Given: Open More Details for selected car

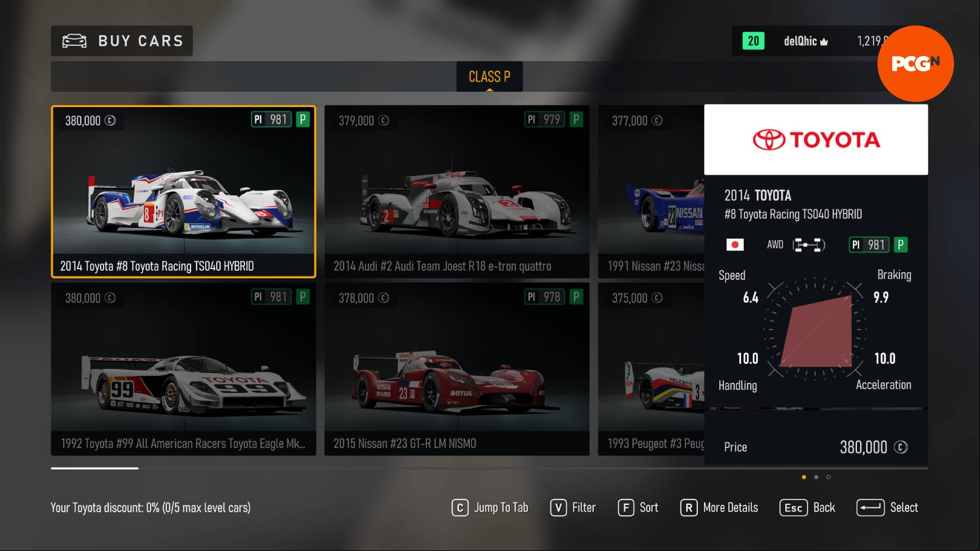Looking at the screenshot, I should pyautogui.click(x=719, y=508).
